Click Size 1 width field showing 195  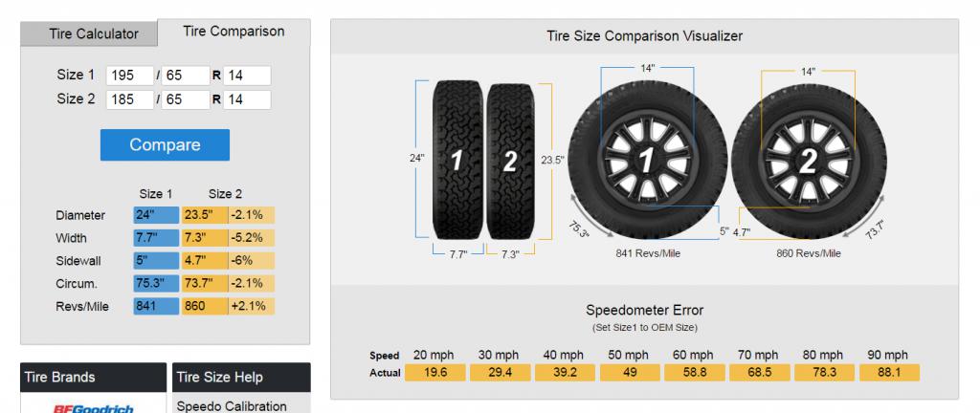click(130, 76)
